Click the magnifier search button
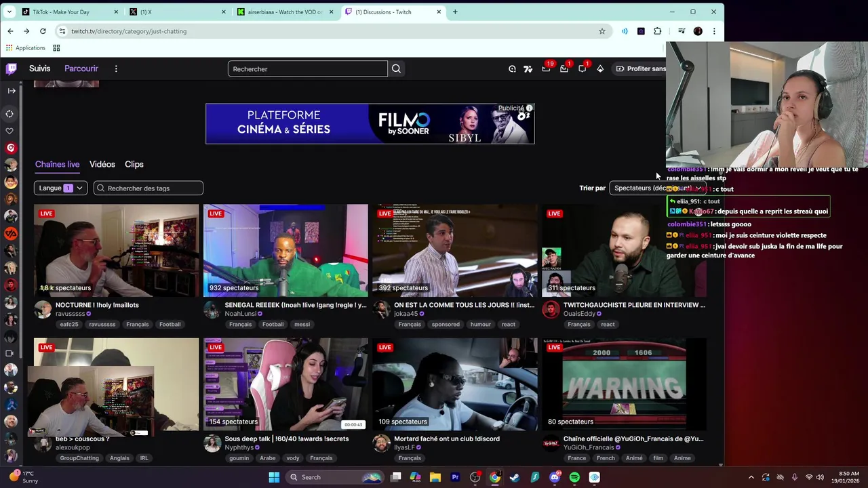This screenshot has width=868, height=488. 396,68
